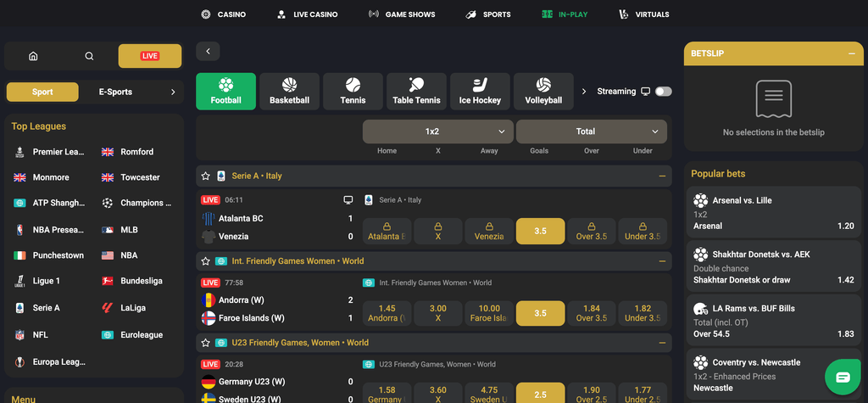Open the Total market dropdown

tap(591, 132)
